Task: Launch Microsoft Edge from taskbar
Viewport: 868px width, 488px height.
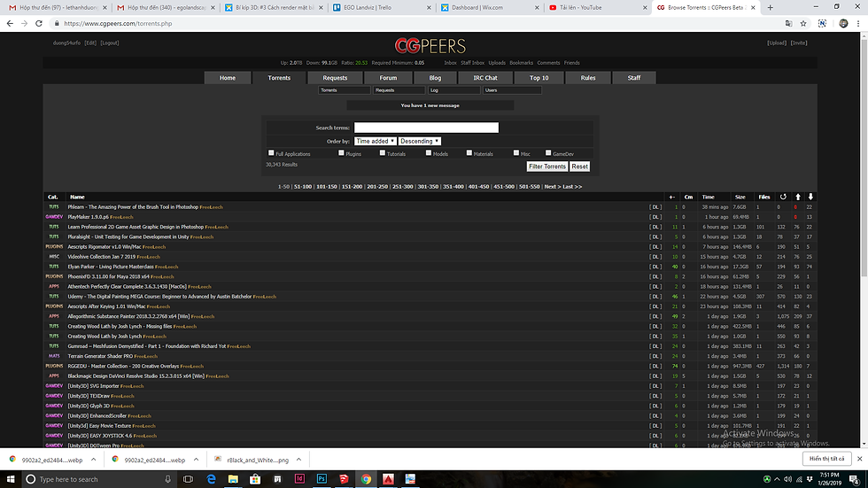Action: pyautogui.click(x=211, y=479)
